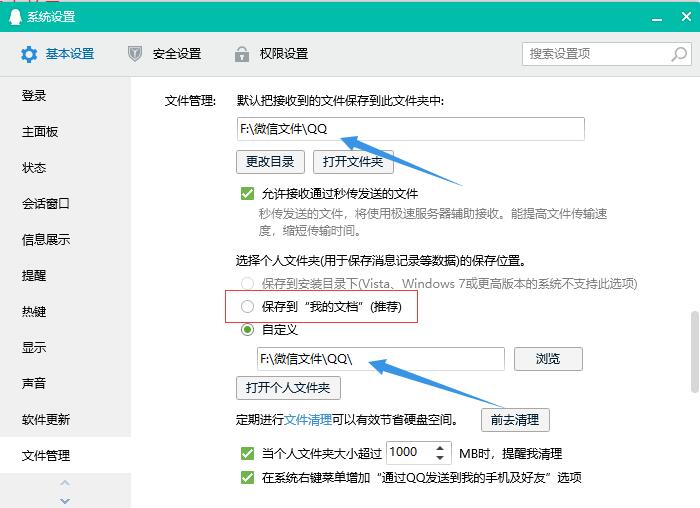Open the 声音 settings section
Screen dimensions: 700x508
[x=34, y=383]
